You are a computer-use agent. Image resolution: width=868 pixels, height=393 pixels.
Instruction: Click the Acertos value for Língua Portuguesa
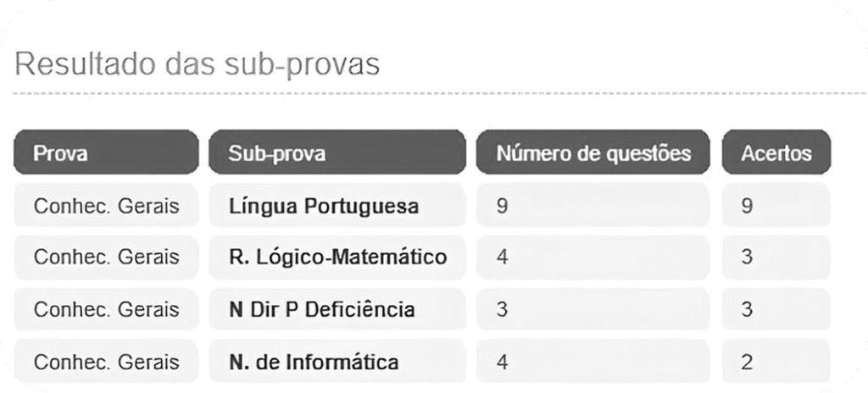click(x=776, y=206)
